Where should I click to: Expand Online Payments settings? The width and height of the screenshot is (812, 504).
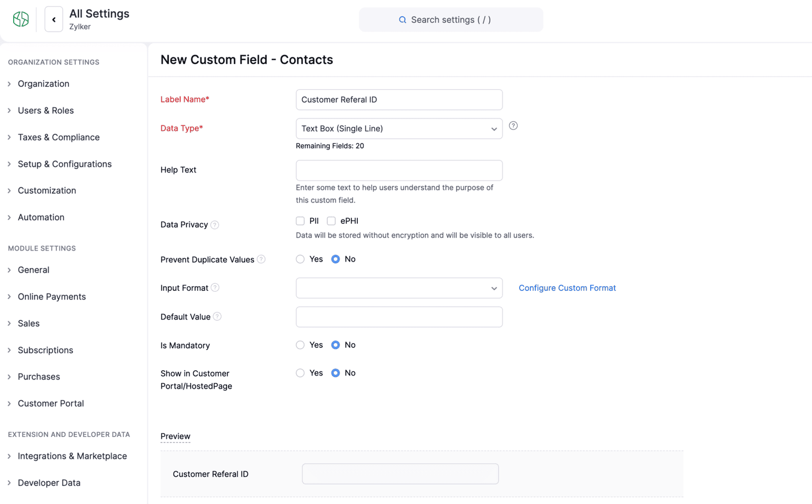click(x=52, y=297)
